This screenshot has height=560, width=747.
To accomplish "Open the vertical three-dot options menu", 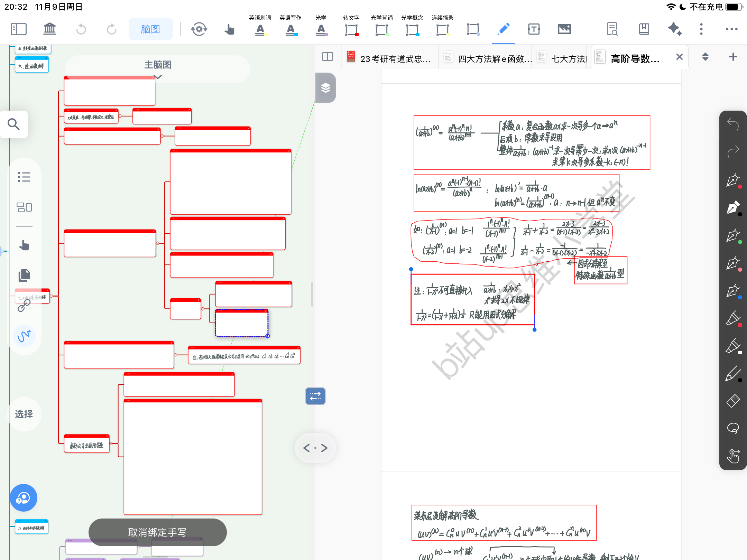I will click(x=701, y=29).
